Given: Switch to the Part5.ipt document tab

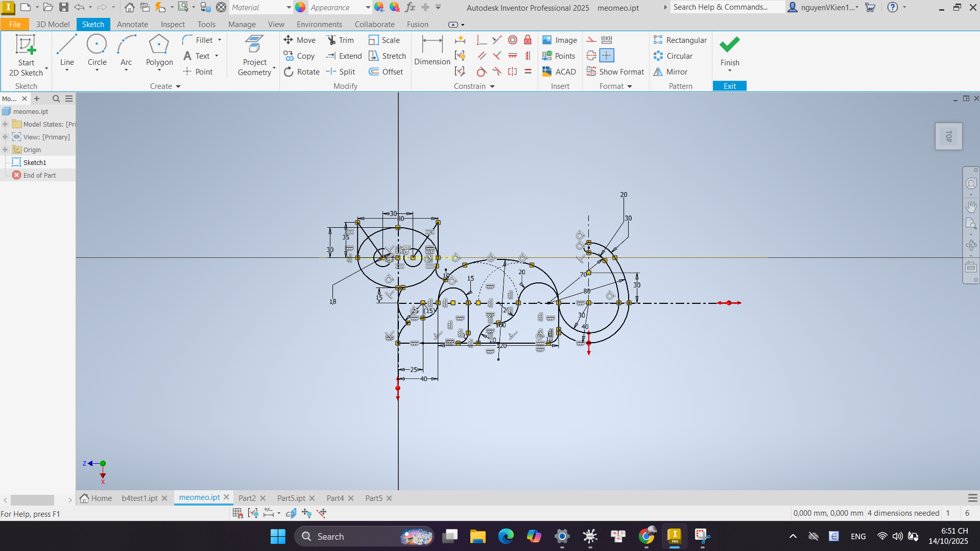Looking at the screenshot, I should click(291, 498).
